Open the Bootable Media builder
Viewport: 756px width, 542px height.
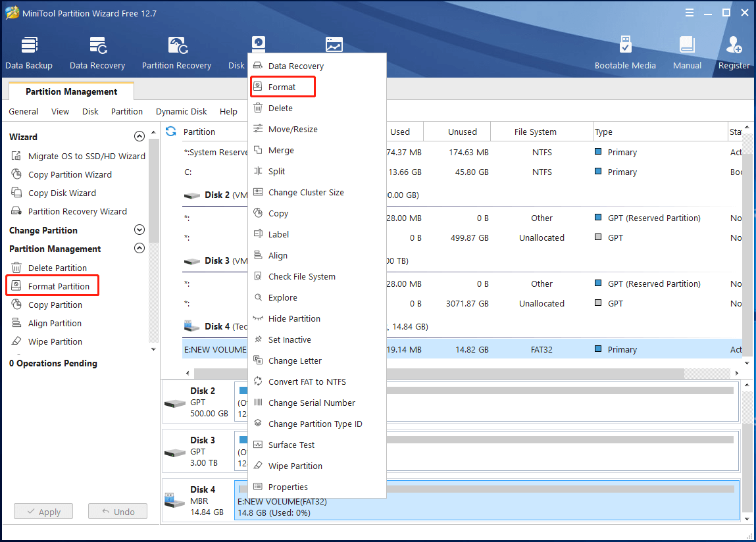pos(625,53)
